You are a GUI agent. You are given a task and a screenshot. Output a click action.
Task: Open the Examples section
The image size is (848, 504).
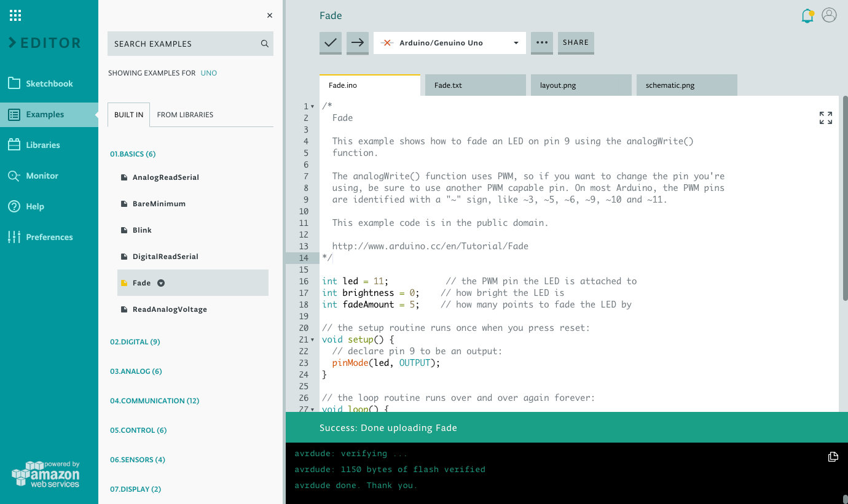pos(49,114)
